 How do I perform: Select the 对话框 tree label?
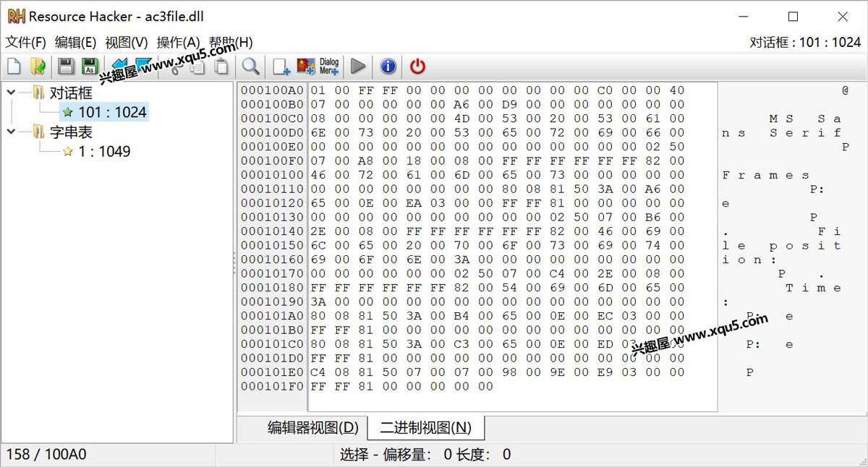click(71, 93)
